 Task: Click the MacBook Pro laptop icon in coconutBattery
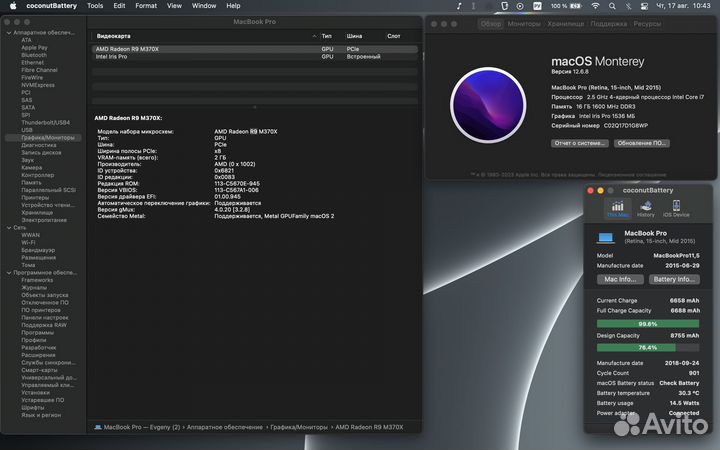click(x=606, y=237)
